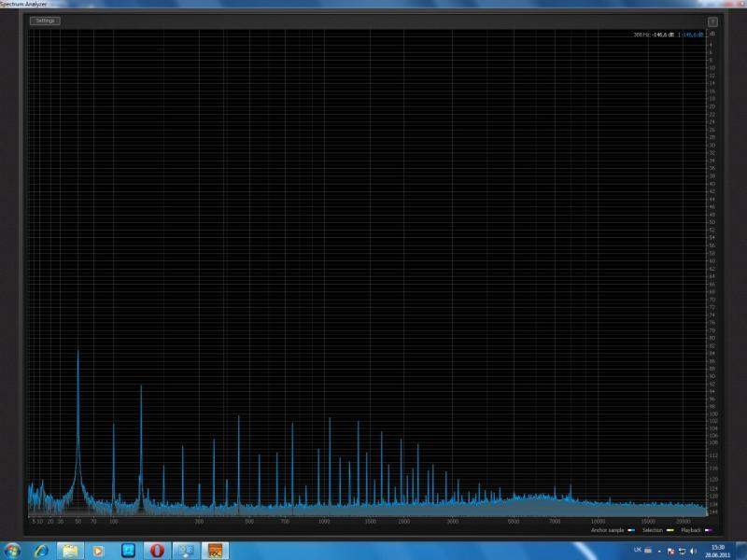The width and height of the screenshot is (747, 560).
Task: Click the active orange RX taskbar icon
Action: point(215,550)
